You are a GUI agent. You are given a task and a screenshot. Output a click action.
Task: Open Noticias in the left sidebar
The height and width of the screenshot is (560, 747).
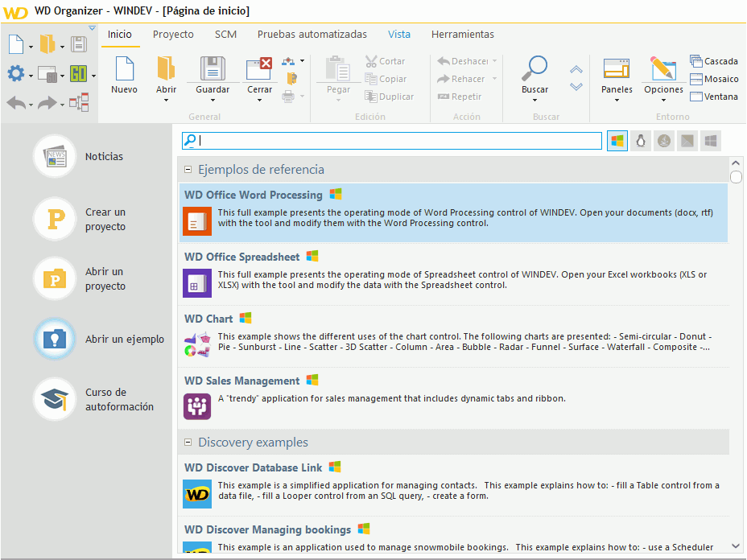(79, 156)
